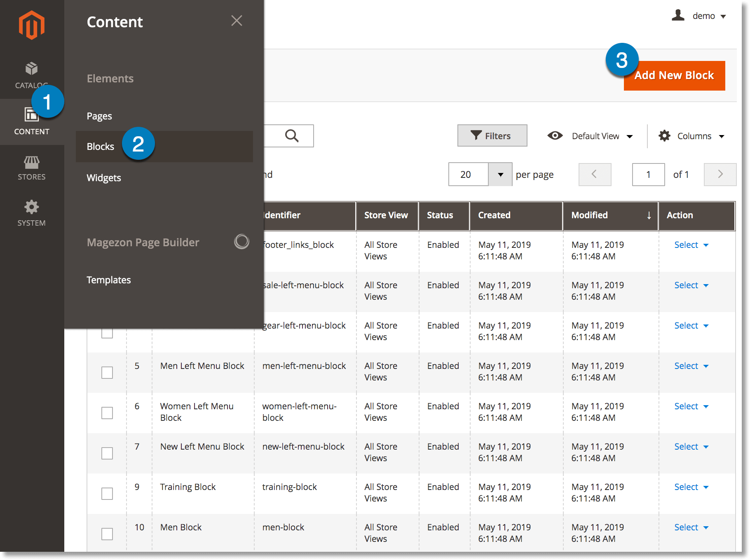Open the Content sidebar section
The width and height of the screenshot is (750, 560).
pos(31,122)
